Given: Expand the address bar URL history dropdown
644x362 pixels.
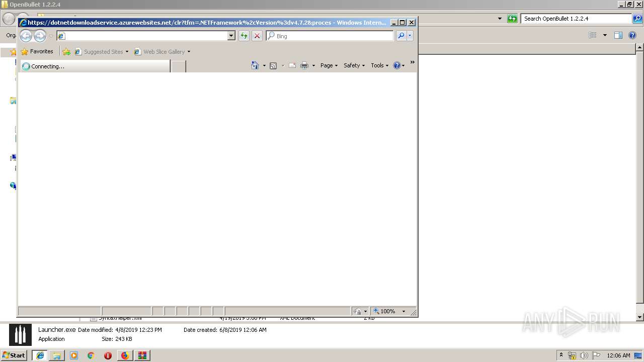Looking at the screenshot, I should tap(231, 36).
